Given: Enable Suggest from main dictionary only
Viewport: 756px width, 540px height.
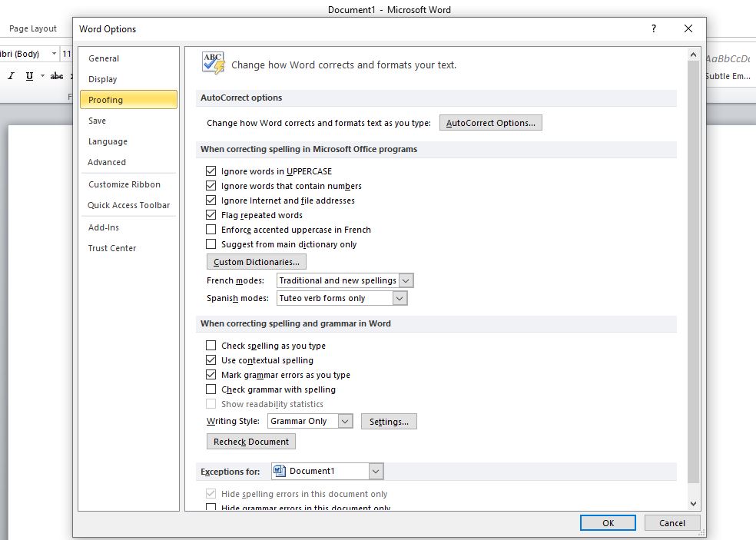Looking at the screenshot, I should [211, 243].
